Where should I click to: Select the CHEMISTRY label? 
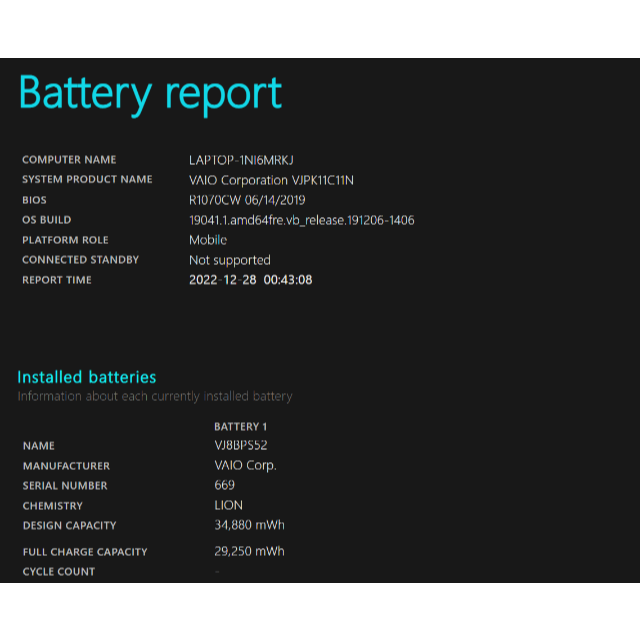(x=53, y=506)
